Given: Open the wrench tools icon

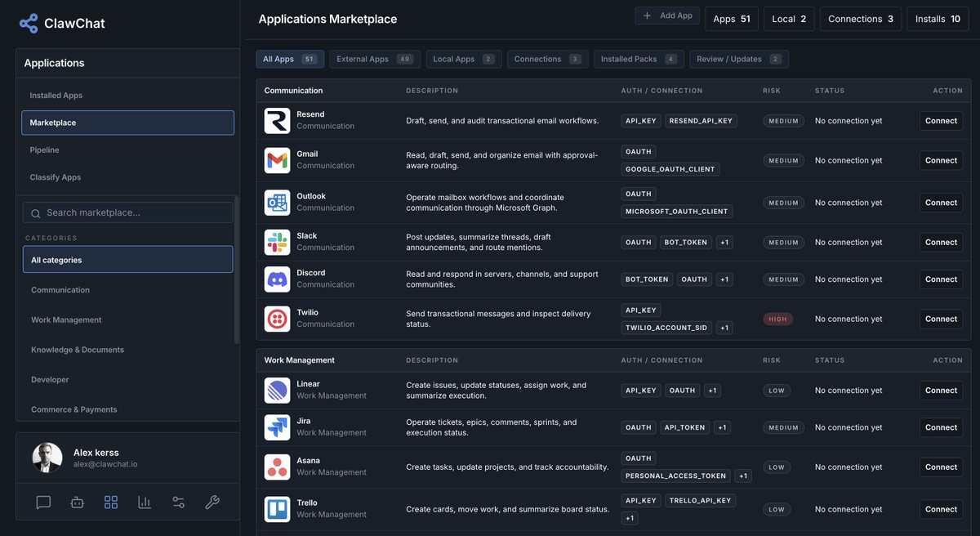Looking at the screenshot, I should tap(212, 502).
